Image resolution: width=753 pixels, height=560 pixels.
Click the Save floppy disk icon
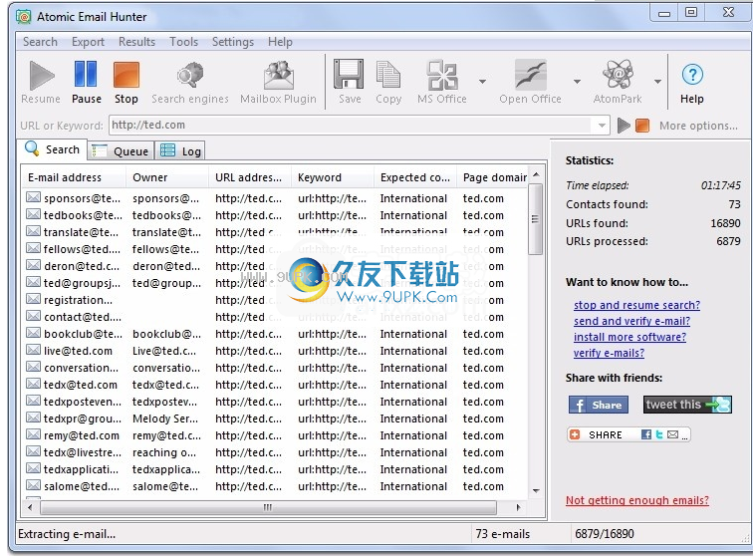pos(349,75)
